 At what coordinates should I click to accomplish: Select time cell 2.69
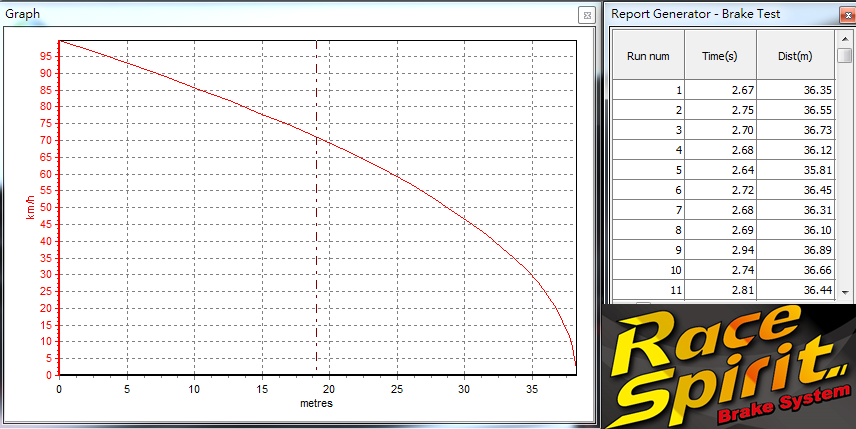click(720, 230)
